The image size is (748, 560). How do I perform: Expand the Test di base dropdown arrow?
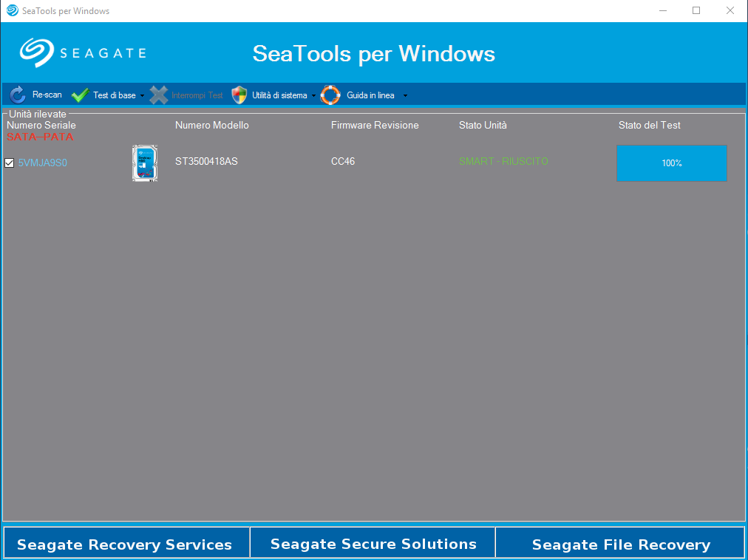(x=142, y=95)
